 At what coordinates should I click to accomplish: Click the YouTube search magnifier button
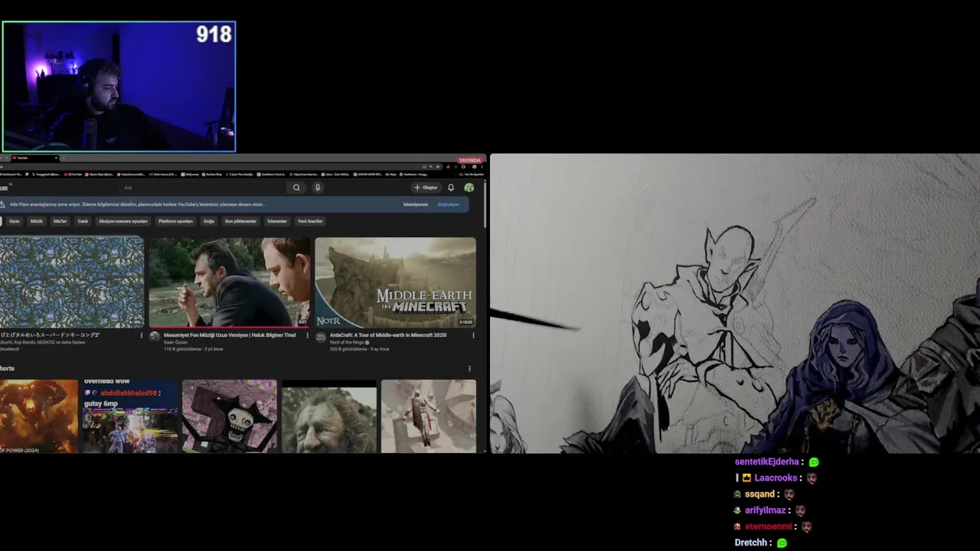click(x=296, y=187)
